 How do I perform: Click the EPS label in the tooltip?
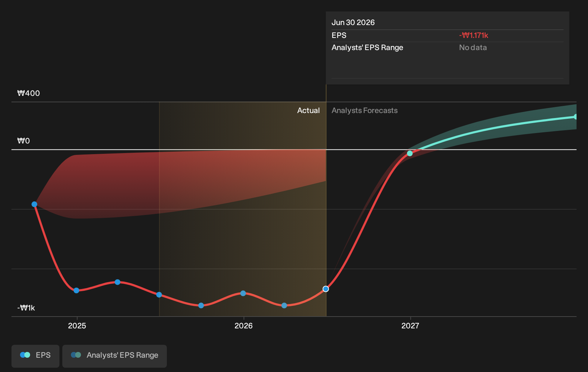tap(339, 35)
